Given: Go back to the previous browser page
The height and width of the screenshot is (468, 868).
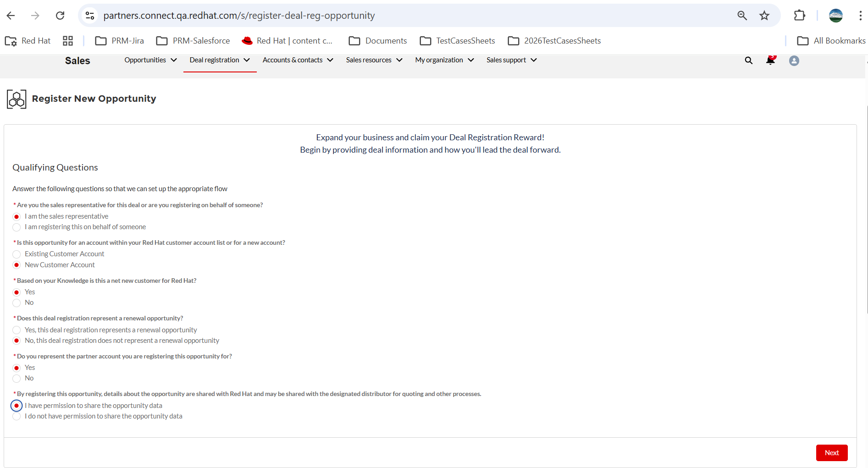Looking at the screenshot, I should tap(11, 16).
